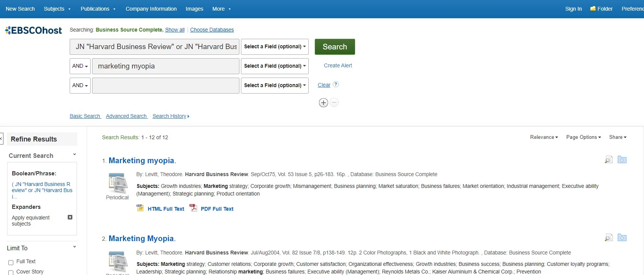Click Sign In in the header
This screenshot has height=275, width=644.
[x=574, y=9]
